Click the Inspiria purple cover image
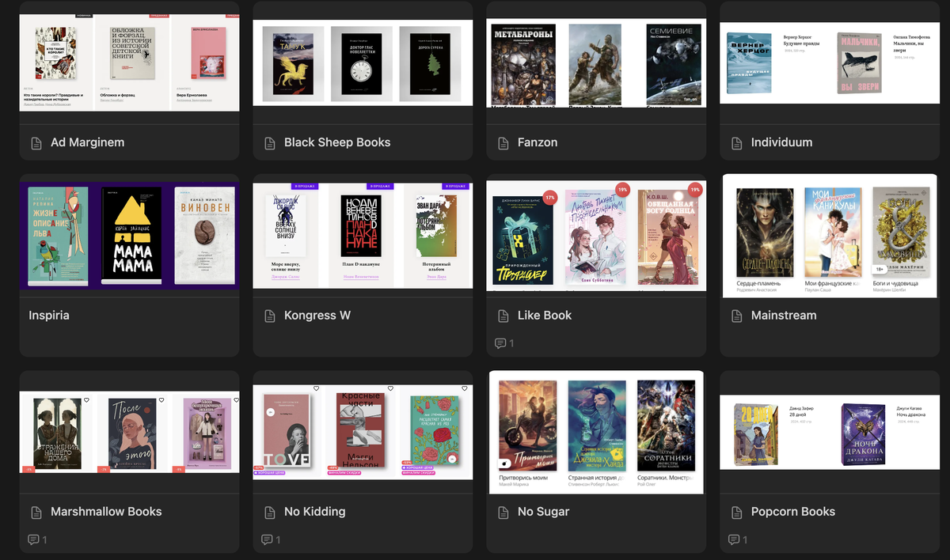950x560 pixels. [x=129, y=235]
